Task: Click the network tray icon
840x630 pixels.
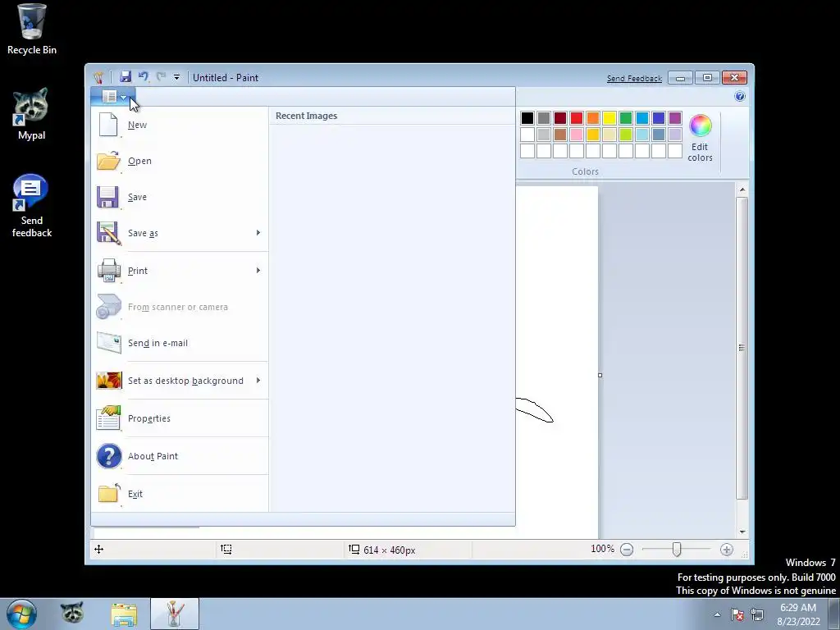Action: [757, 614]
